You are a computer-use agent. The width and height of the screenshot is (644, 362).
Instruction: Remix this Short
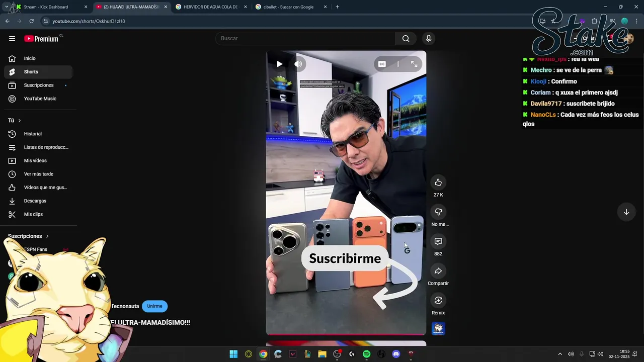(438, 301)
